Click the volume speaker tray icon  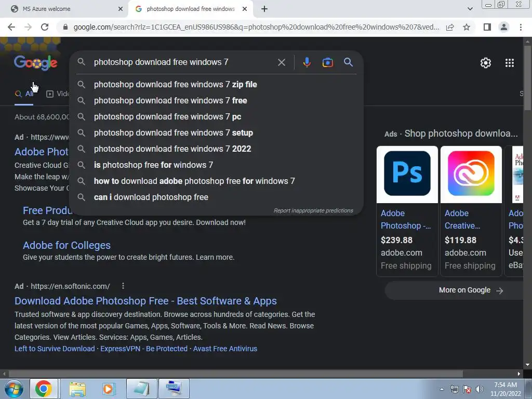[480, 390]
